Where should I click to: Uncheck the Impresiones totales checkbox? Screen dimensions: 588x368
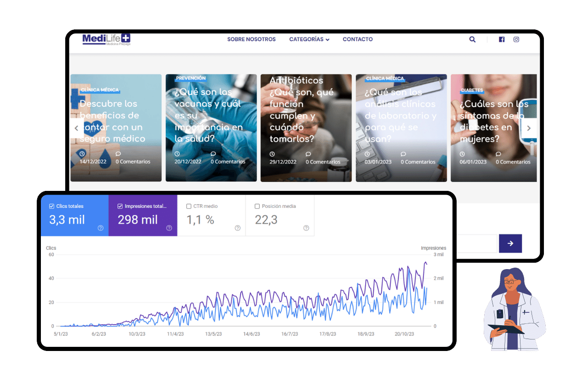click(x=120, y=207)
